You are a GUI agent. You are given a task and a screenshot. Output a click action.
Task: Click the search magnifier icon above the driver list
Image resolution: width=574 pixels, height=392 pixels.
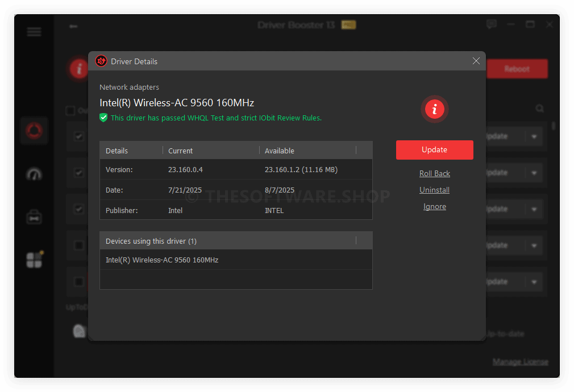click(x=540, y=109)
